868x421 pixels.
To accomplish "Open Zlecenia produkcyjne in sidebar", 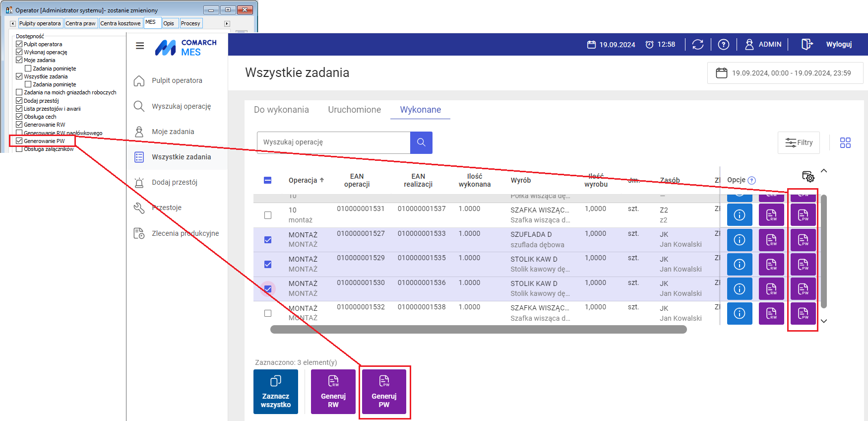I will [177, 233].
